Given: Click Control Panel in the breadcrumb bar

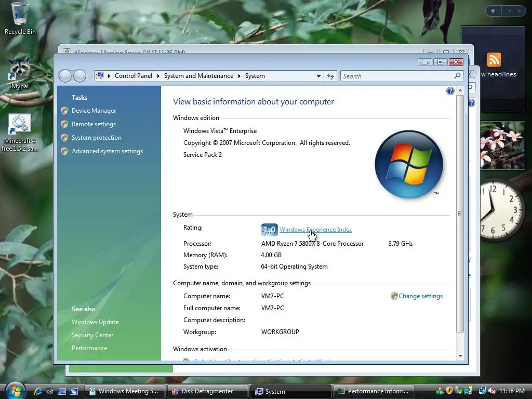Looking at the screenshot, I should point(134,76).
